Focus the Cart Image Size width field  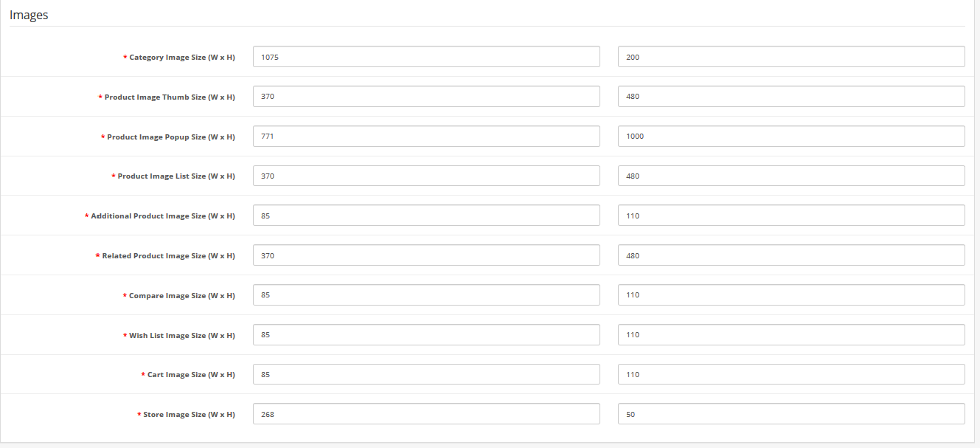point(426,375)
